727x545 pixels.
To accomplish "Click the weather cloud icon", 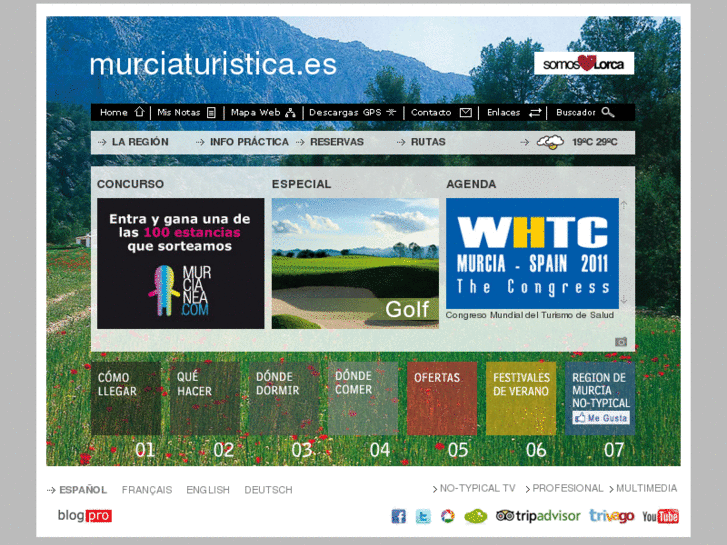I will [x=550, y=142].
